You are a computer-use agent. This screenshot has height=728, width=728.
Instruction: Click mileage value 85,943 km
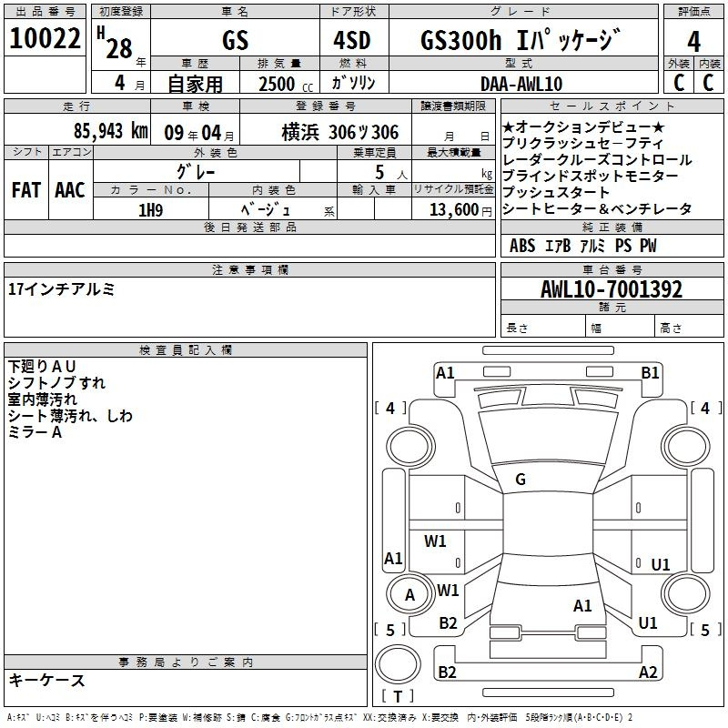(x=111, y=131)
